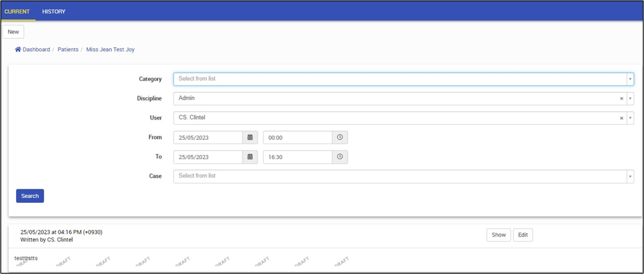Switch to the CURRENT tab
Screen dimensions: 644x274
click(17, 11)
